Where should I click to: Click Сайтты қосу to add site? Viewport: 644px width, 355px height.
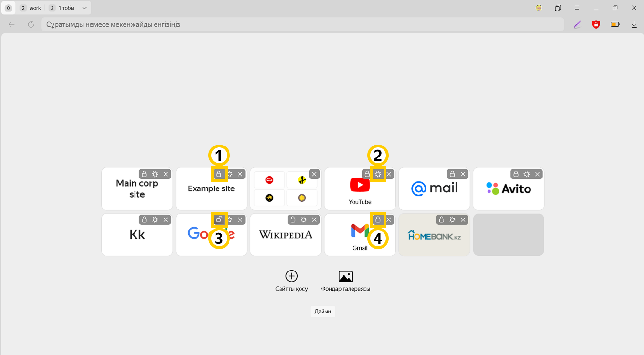coord(291,281)
